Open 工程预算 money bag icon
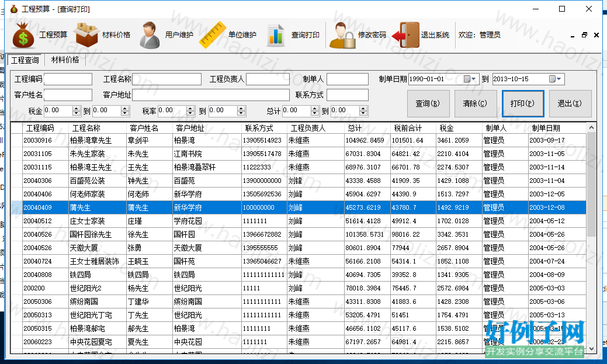The height and width of the screenshot is (364, 607). click(x=23, y=35)
